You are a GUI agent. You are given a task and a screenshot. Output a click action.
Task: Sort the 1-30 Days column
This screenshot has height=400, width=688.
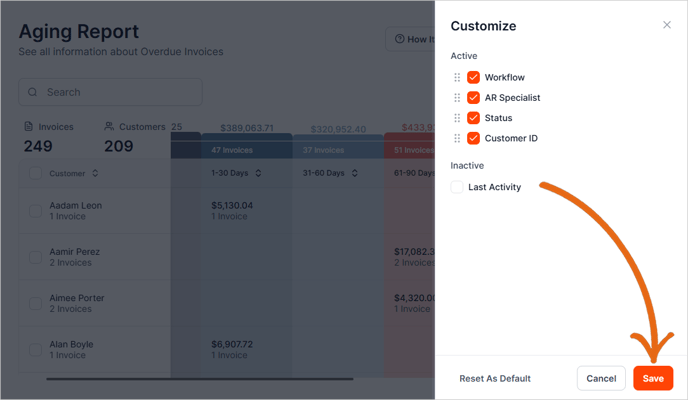coord(258,174)
